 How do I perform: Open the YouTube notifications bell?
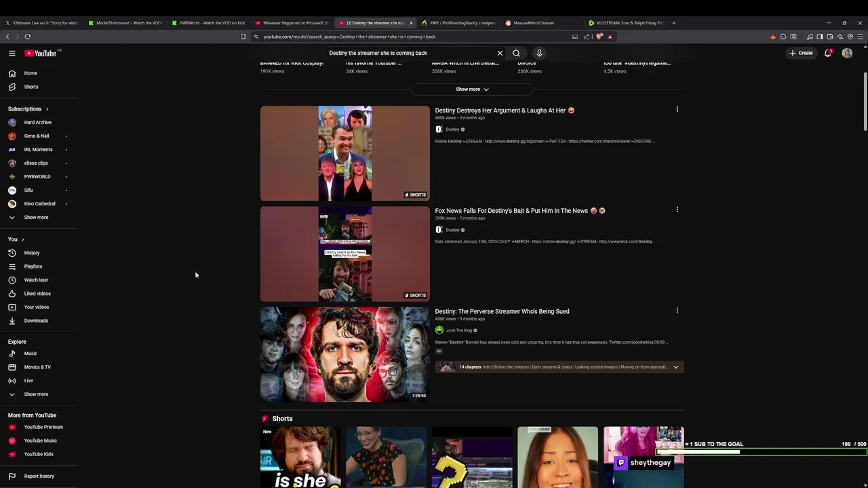(828, 53)
